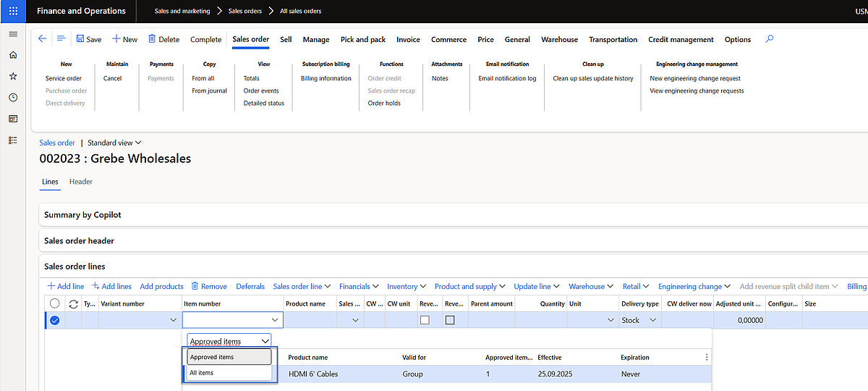Toggle the select-all rows circle in grid header
Viewport: 868px width, 391px height.
54,304
